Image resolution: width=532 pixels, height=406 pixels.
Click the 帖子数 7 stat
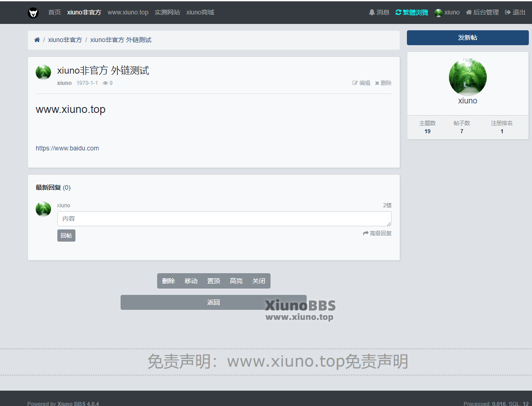(x=462, y=127)
